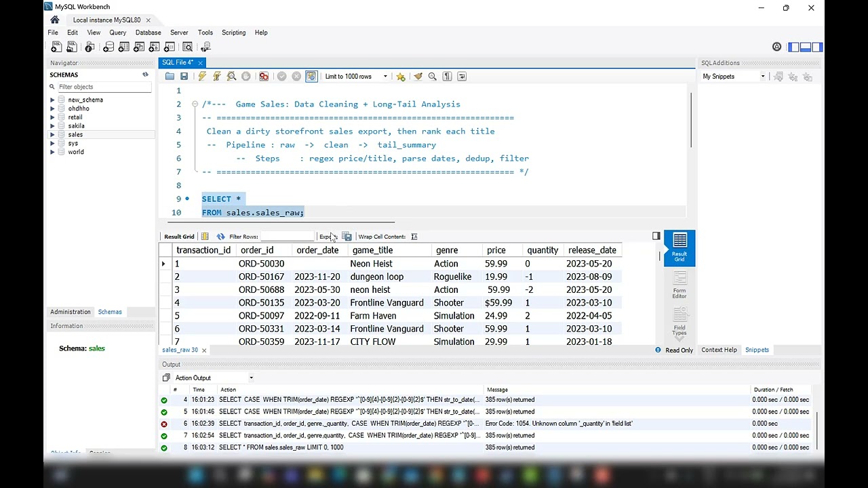The image size is (868, 488).
Task: Toggle the right sidebar panel visibility
Action: (x=817, y=47)
